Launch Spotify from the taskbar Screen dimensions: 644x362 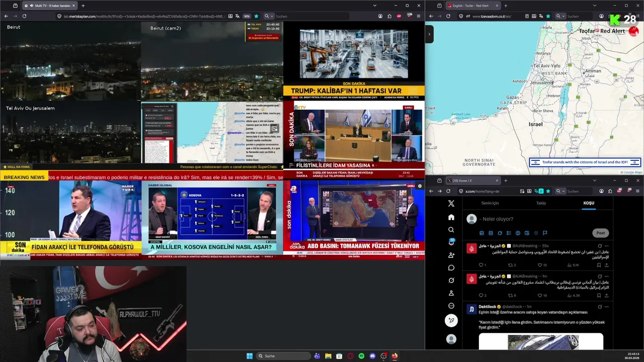point(361,356)
